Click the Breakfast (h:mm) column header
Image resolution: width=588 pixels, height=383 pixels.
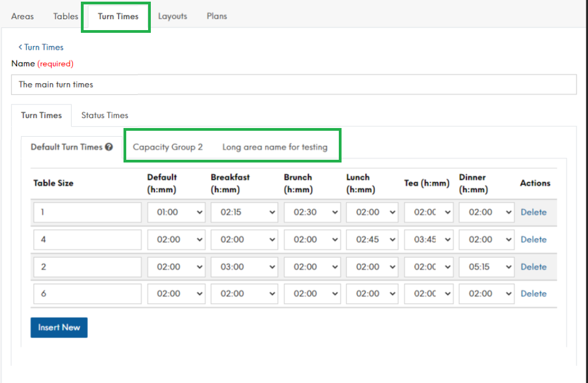pyautogui.click(x=230, y=183)
